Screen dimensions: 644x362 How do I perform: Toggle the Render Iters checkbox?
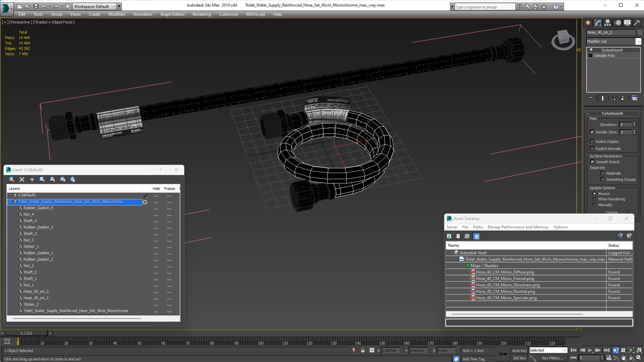click(x=592, y=132)
